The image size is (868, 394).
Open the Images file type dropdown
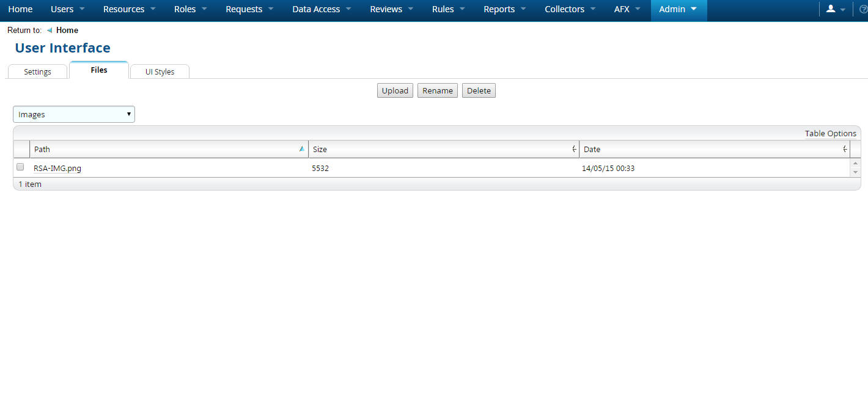(73, 114)
